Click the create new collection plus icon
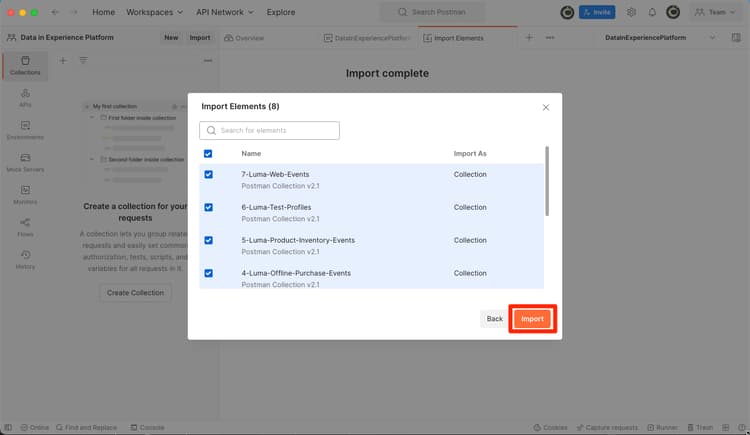 (63, 60)
